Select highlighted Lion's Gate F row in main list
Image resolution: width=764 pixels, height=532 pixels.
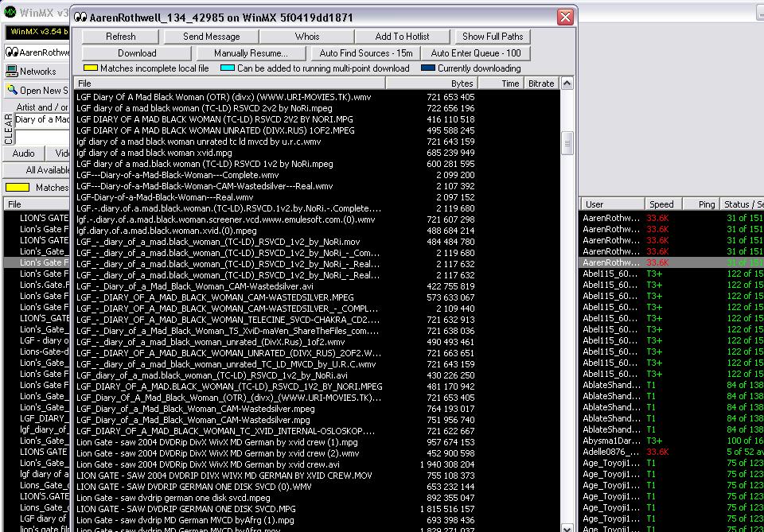[37, 262]
